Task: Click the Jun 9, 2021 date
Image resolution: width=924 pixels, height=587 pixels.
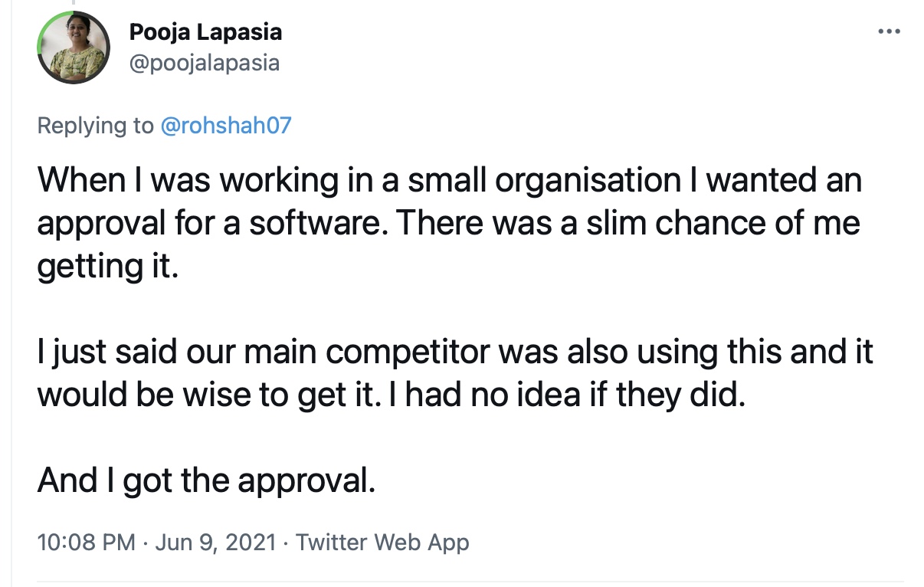Action: pos(215,543)
